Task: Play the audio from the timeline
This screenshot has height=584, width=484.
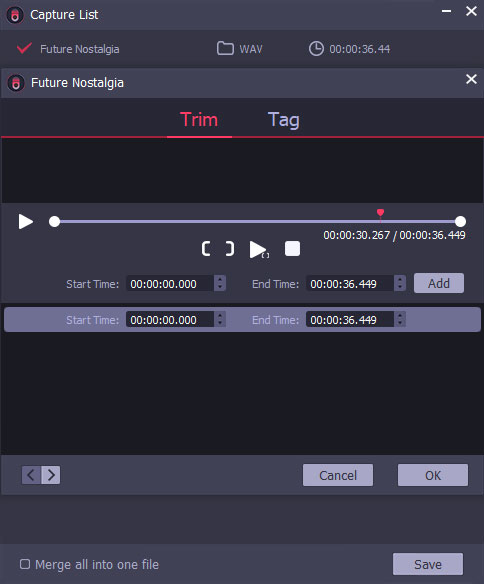Action: (26, 222)
